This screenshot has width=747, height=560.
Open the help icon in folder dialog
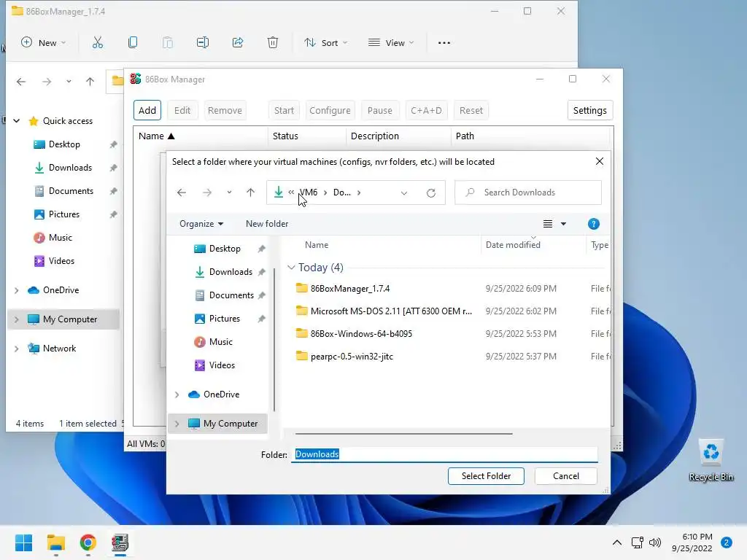pyautogui.click(x=594, y=224)
